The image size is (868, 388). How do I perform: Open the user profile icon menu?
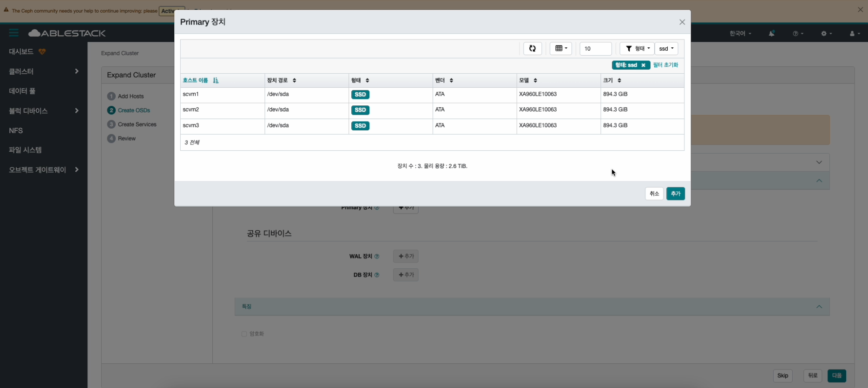click(855, 33)
